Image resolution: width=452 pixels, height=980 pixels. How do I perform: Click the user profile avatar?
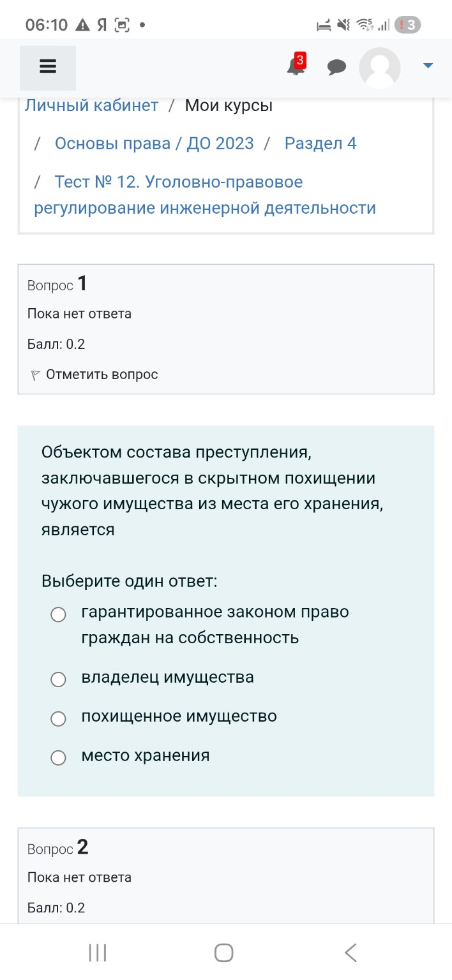click(379, 67)
